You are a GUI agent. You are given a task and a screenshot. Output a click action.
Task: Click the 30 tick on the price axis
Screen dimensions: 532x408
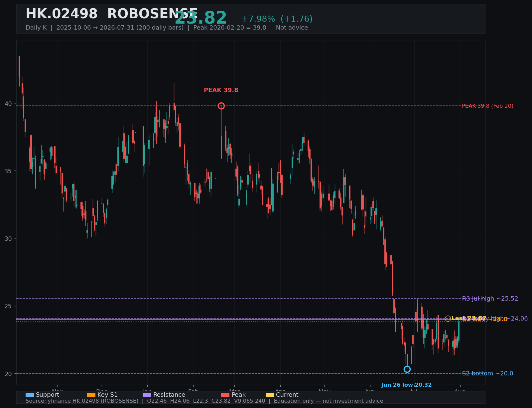click(x=8, y=238)
